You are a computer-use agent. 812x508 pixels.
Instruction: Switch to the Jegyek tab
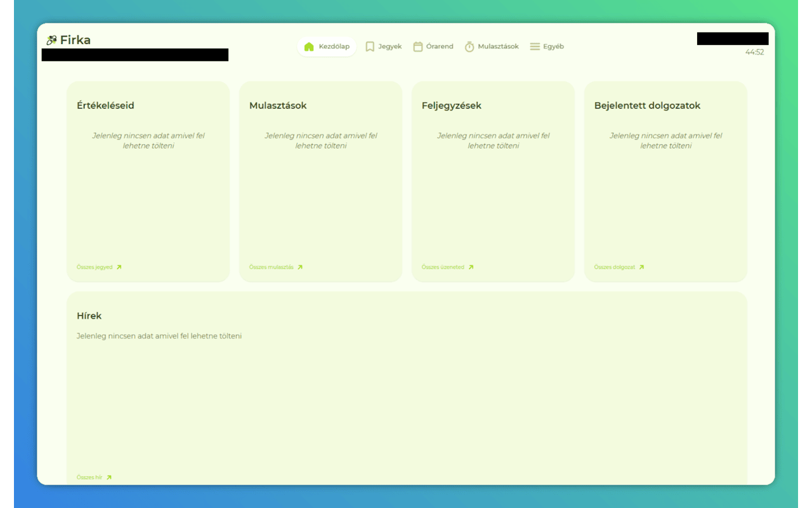tap(383, 46)
